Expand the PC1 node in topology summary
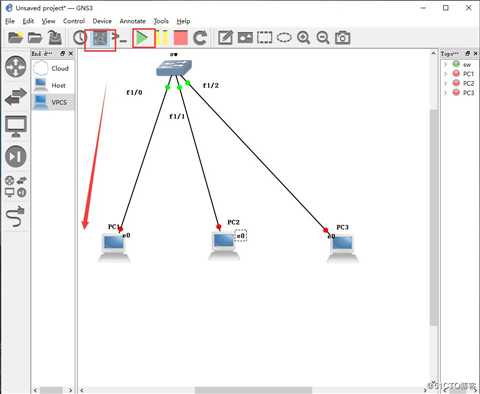Image resolution: width=480 pixels, height=394 pixels. tap(446, 74)
